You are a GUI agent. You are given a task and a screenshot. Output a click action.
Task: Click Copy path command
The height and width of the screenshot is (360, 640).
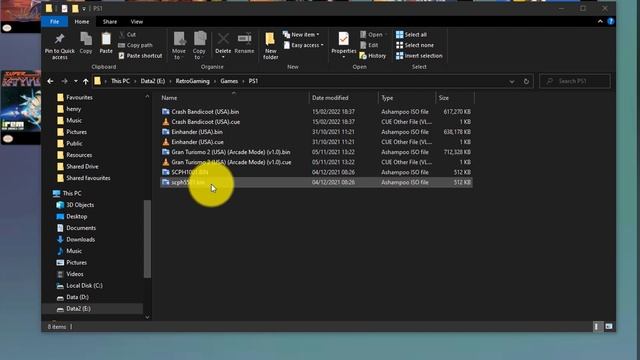pos(135,45)
